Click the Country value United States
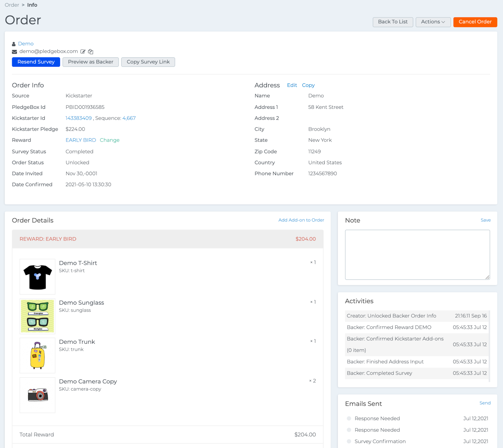This screenshot has height=448, width=503. pos(325,163)
